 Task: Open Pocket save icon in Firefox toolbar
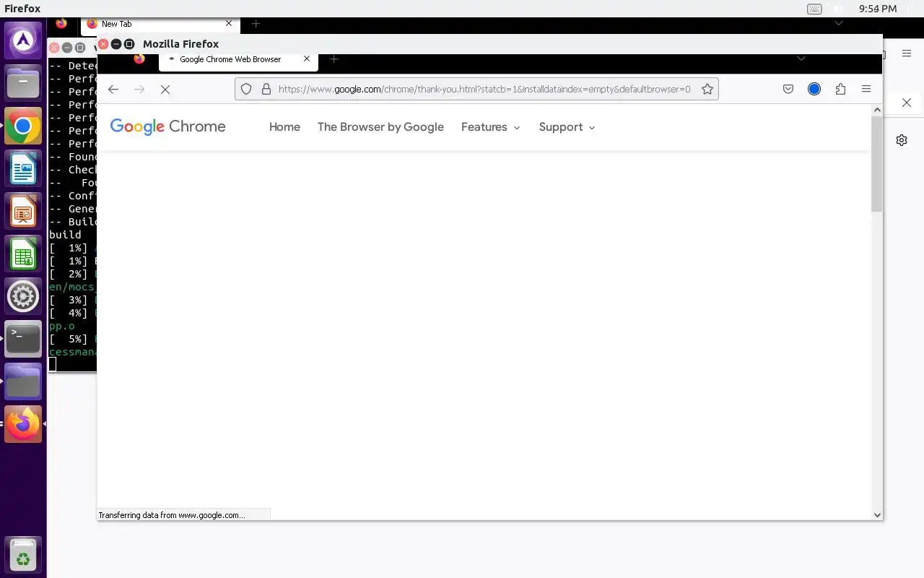pyautogui.click(x=788, y=89)
